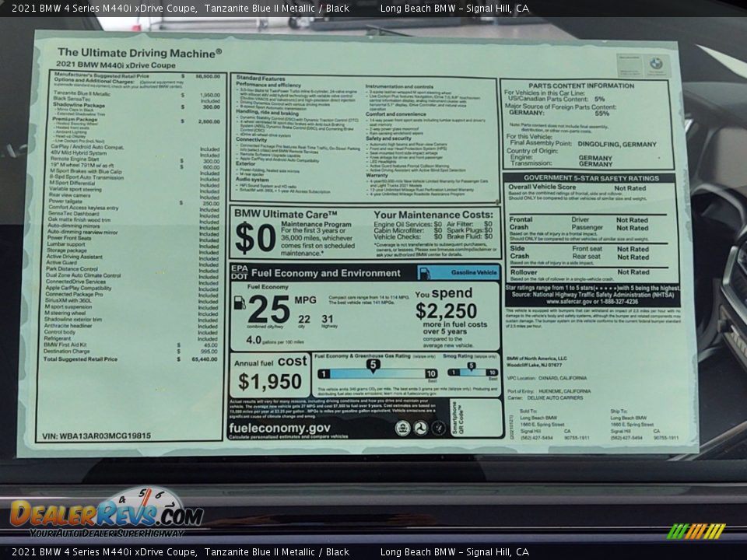Click the "31" highway MPG value
The height and width of the screenshot is (560, 747).
click(x=328, y=319)
